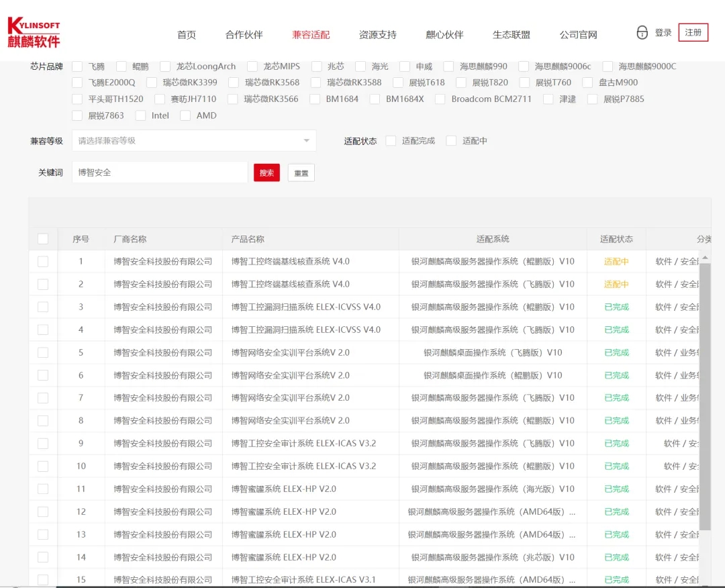Open the 生态联盟 menu

pos(511,35)
